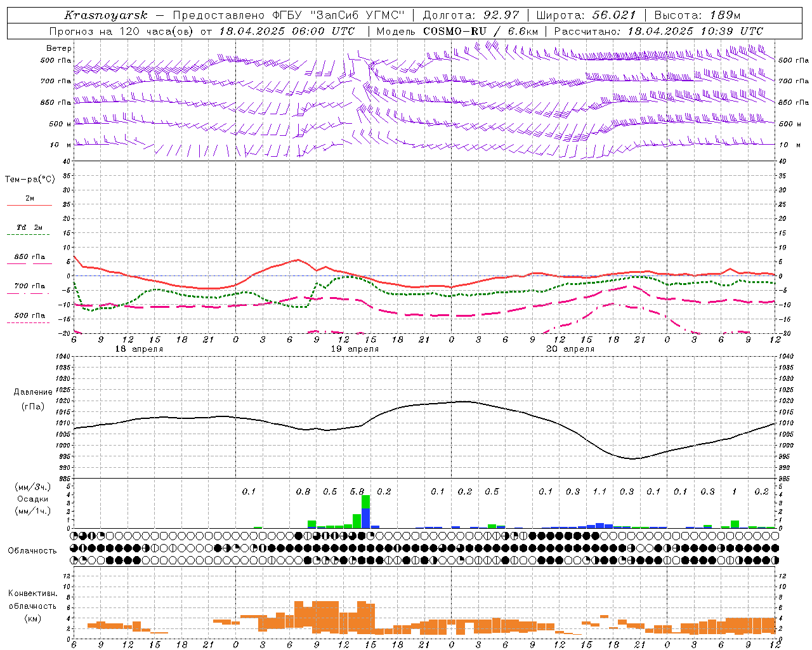Click the 'Ветер' wind panel label

pos(59,48)
